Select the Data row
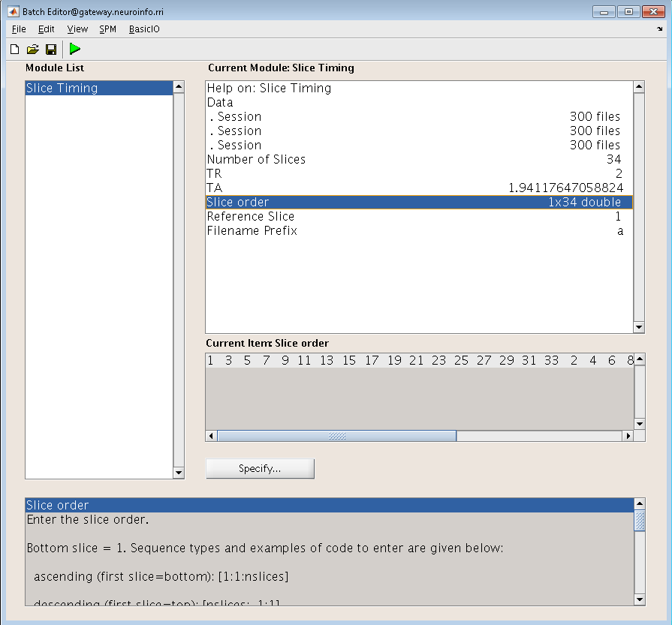 tap(419, 102)
